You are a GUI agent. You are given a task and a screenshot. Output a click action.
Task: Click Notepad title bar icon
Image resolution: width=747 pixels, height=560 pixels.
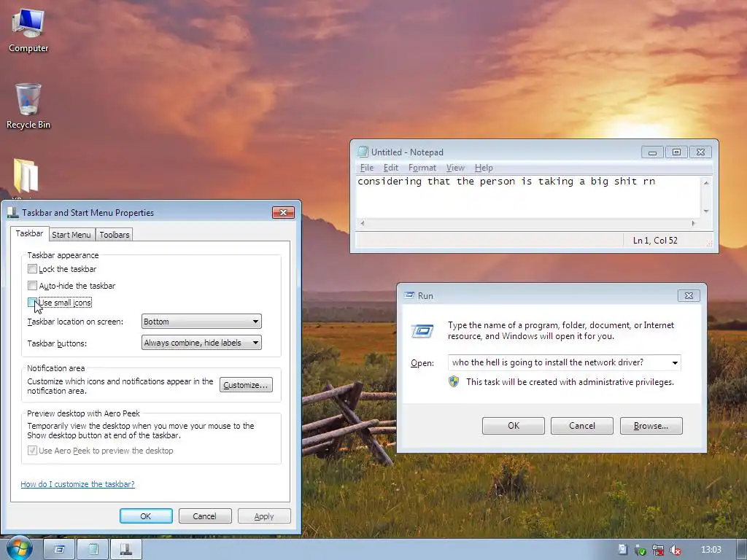(363, 152)
